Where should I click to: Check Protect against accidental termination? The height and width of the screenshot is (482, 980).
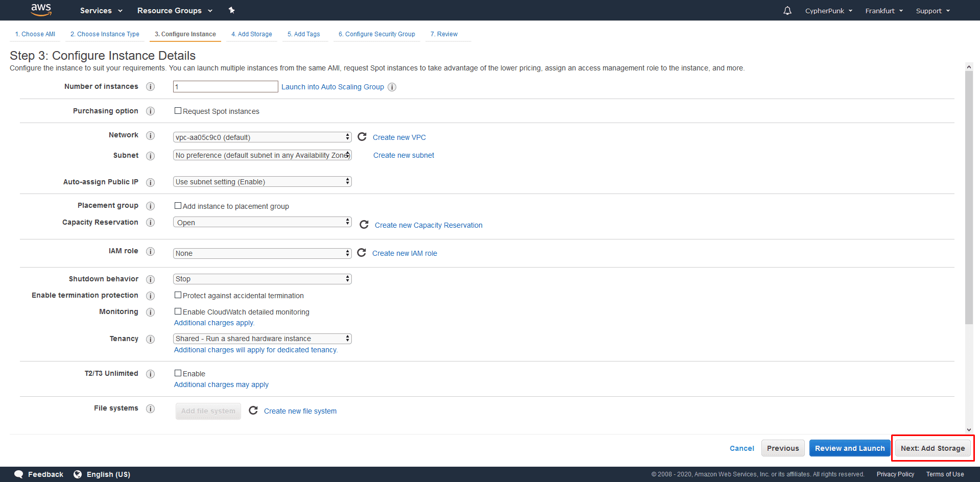coord(178,295)
